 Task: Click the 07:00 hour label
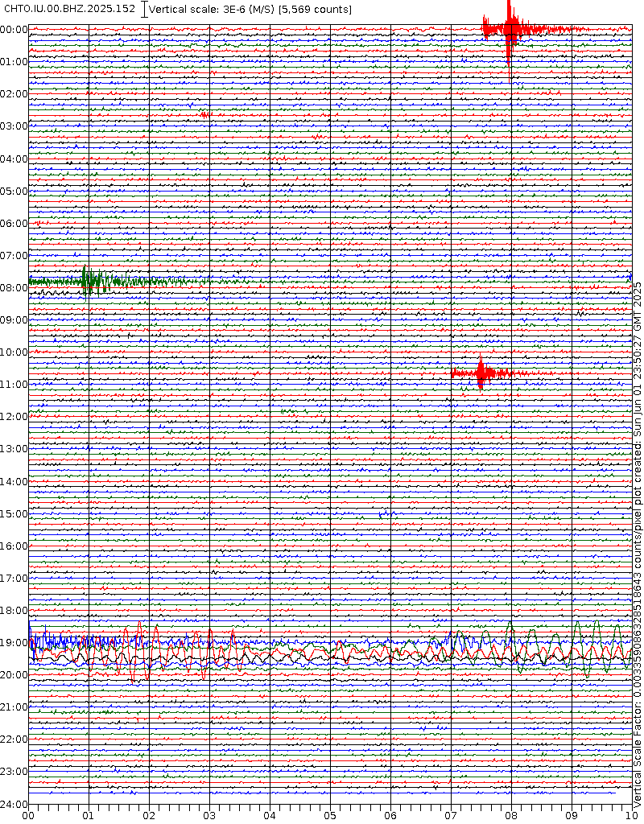point(14,256)
